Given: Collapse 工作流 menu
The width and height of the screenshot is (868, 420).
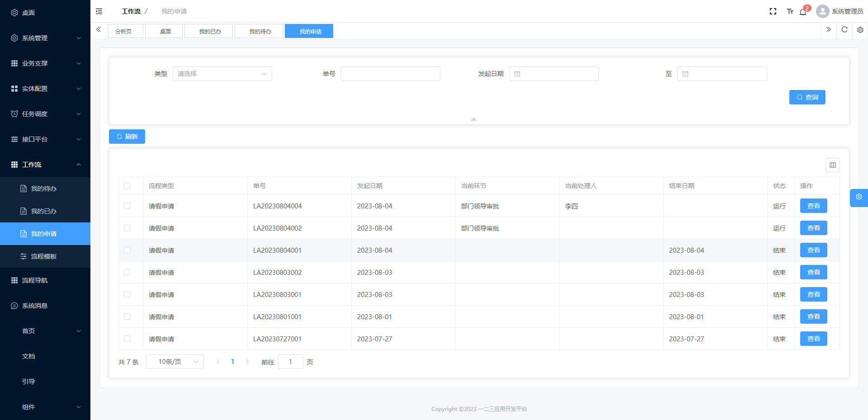Looking at the screenshot, I should click(45, 165).
